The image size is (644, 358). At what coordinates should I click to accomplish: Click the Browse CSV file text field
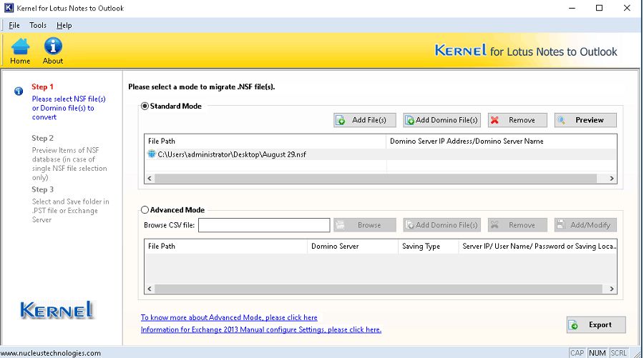263,225
